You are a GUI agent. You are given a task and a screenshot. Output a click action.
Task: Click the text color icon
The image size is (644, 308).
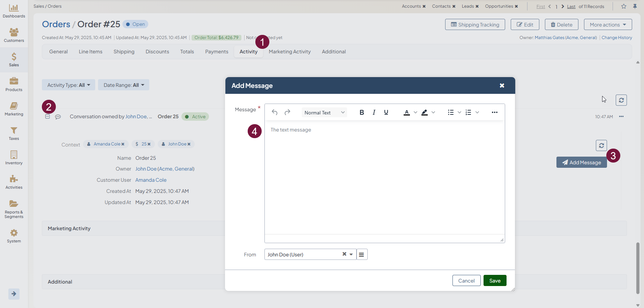pyautogui.click(x=406, y=112)
